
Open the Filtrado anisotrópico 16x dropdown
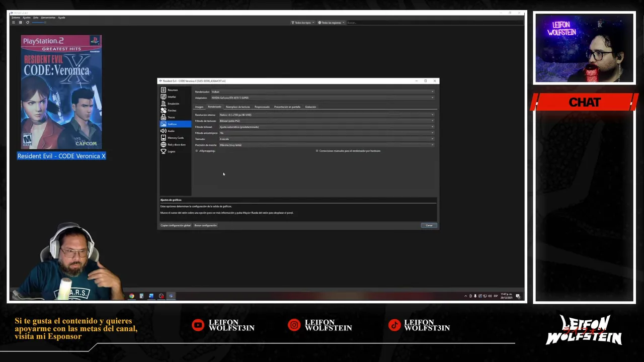click(x=326, y=133)
